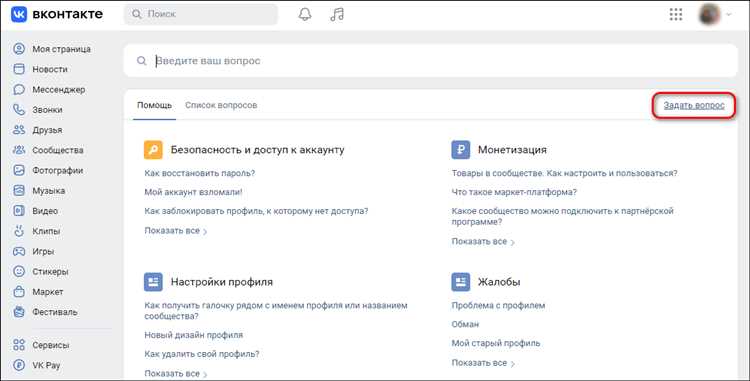Click the 'Маркет' bag icon
750x381 pixels.
(19, 291)
